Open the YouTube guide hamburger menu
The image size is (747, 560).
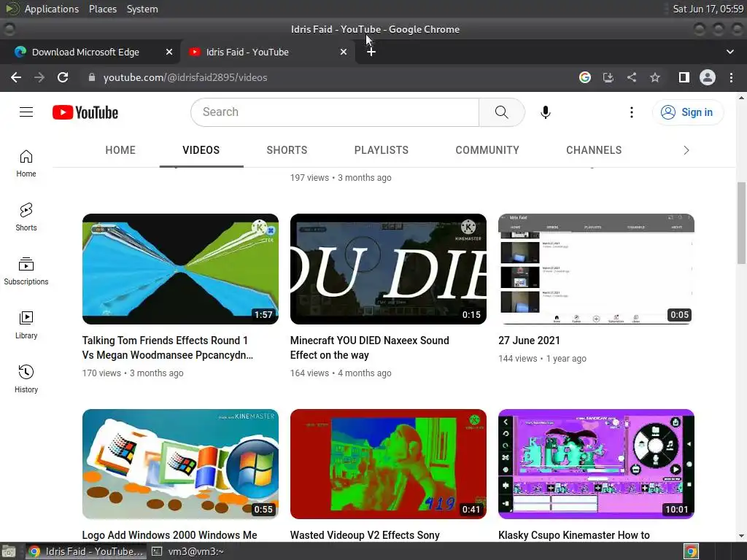tap(26, 112)
